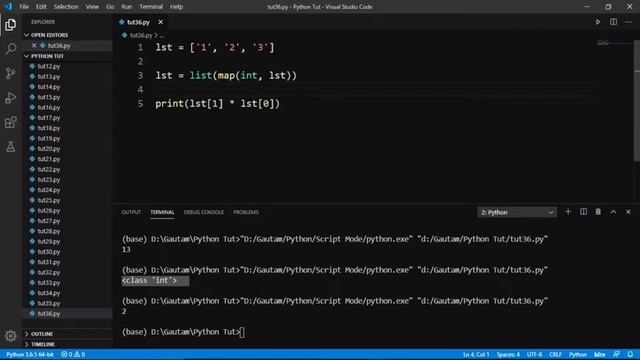Viewport: 640px width, 360px height.
Task: Split the terminal panel
Action: click(583, 212)
